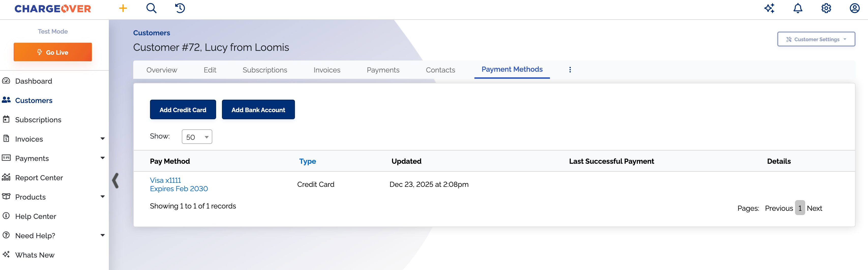Open the Visa x1111 pay method link
The image size is (868, 270).
pos(166,180)
